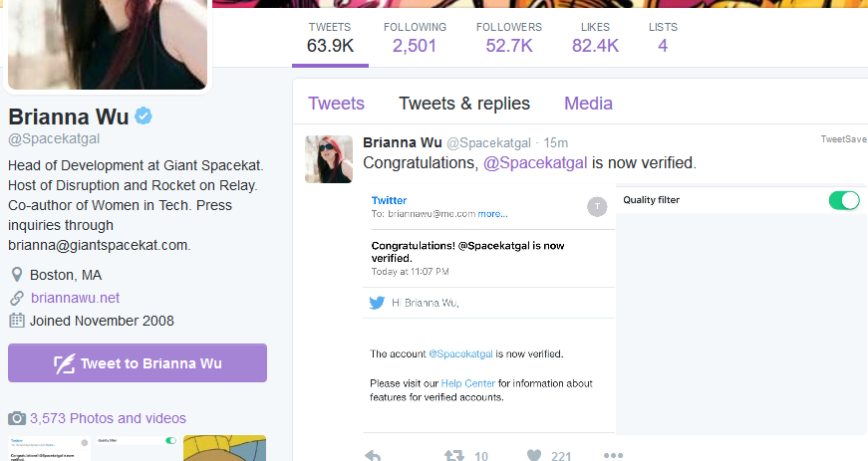The height and width of the screenshot is (461, 868).
Task: Toggle the Quality filter switch
Action: point(844,200)
